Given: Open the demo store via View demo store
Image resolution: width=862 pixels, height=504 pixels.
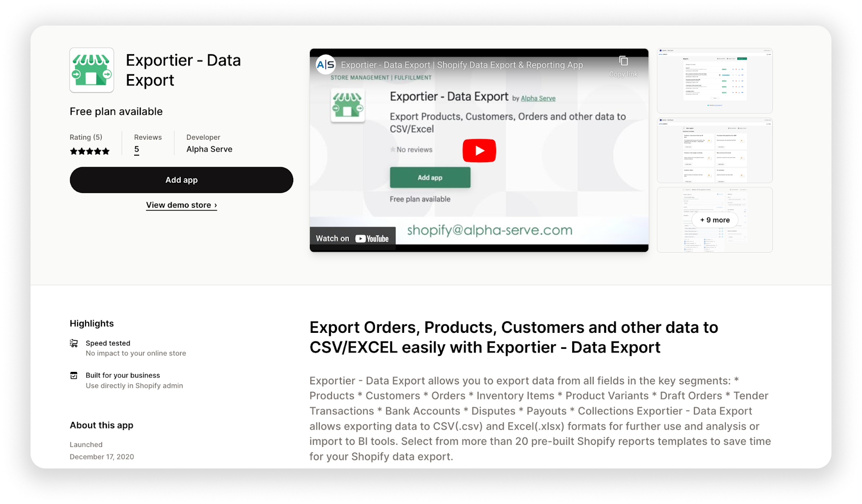Looking at the screenshot, I should (x=181, y=205).
